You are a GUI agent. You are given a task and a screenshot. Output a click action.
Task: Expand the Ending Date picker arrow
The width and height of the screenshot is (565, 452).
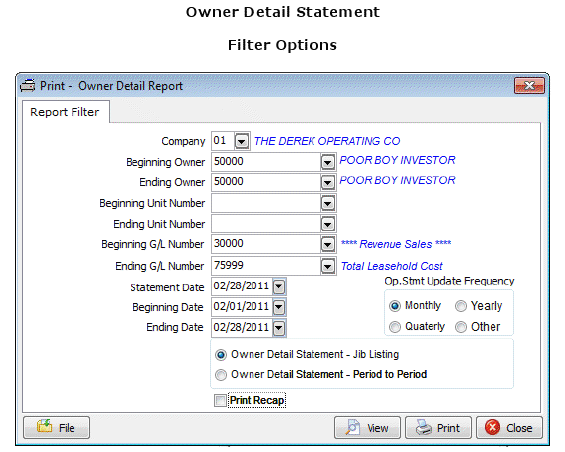[279, 328]
